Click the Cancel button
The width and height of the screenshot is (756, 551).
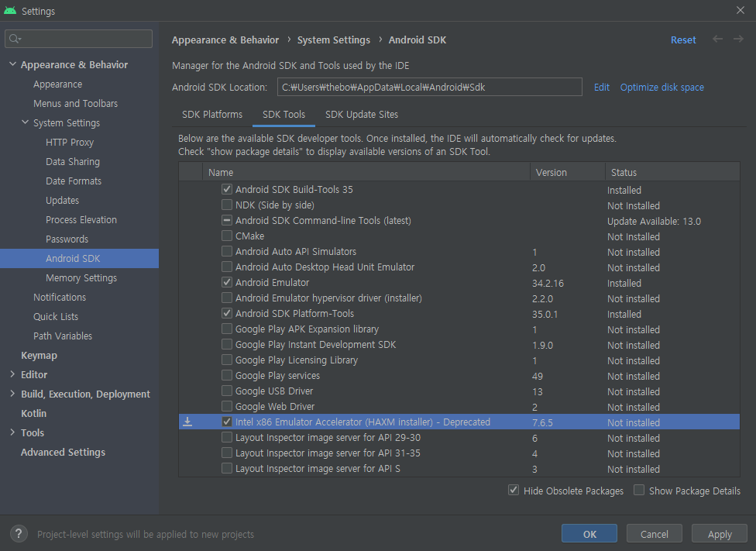(x=655, y=534)
